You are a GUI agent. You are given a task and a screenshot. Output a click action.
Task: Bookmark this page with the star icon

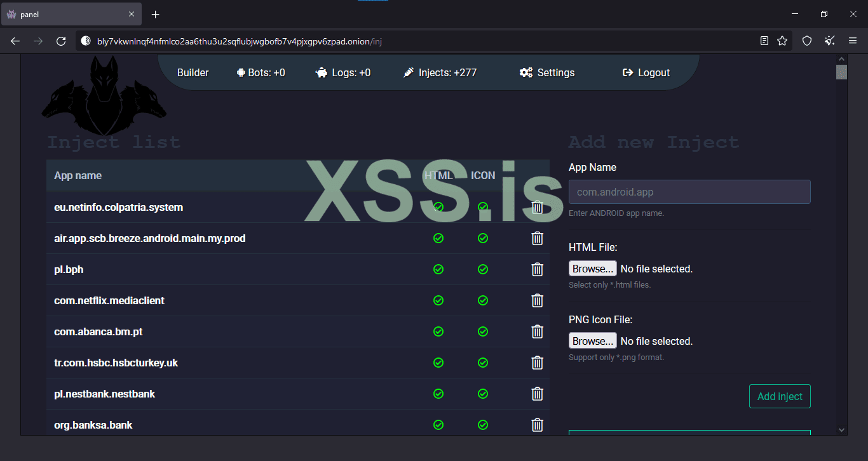point(782,41)
